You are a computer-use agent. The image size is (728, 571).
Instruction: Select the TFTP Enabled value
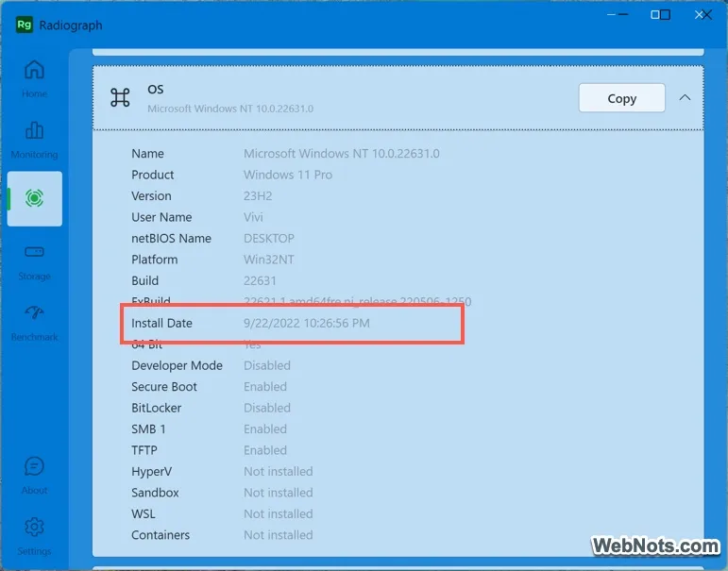tap(265, 450)
